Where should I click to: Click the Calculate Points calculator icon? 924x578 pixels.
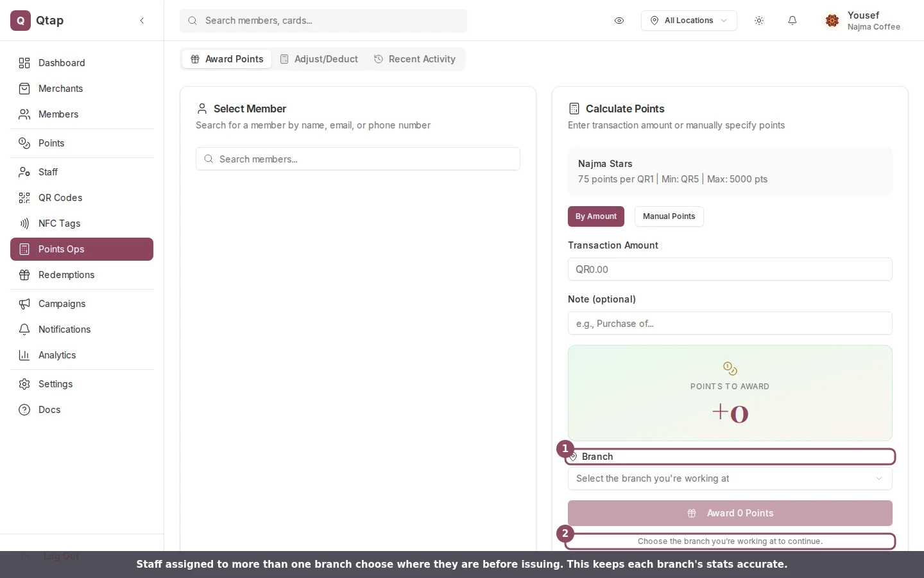574,109
